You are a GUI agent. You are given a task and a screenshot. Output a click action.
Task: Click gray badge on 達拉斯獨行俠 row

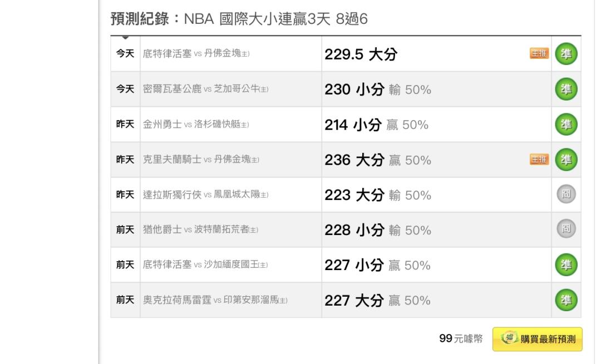pos(566,194)
